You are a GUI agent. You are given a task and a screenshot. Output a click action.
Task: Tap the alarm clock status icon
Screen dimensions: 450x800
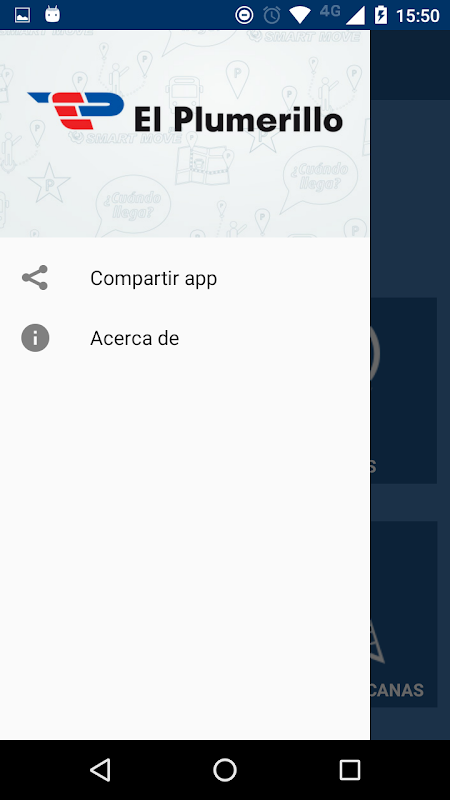[271, 15]
